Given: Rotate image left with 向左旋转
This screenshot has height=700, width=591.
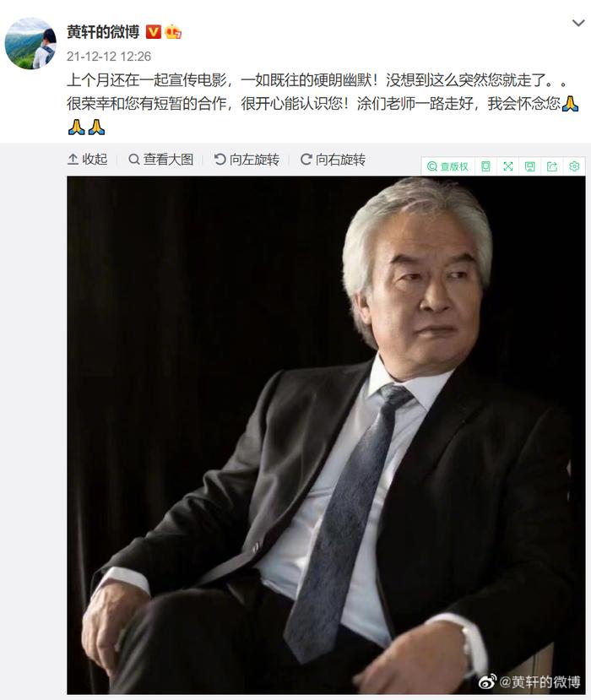Looking at the screenshot, I should coord(247,160).
